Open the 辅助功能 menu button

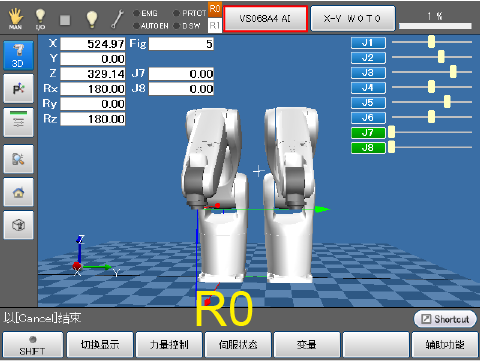[445, 345]
